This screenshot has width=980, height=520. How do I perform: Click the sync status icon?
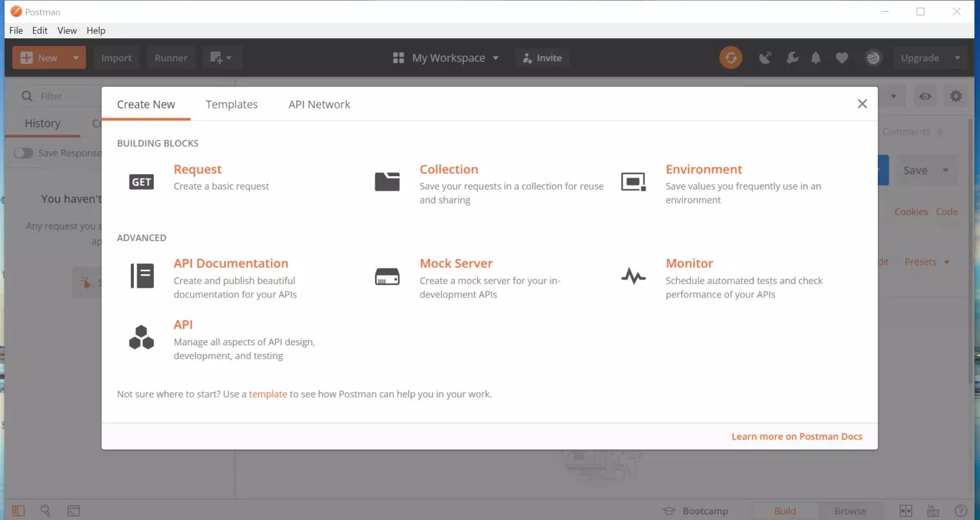(x=731, y=57)
